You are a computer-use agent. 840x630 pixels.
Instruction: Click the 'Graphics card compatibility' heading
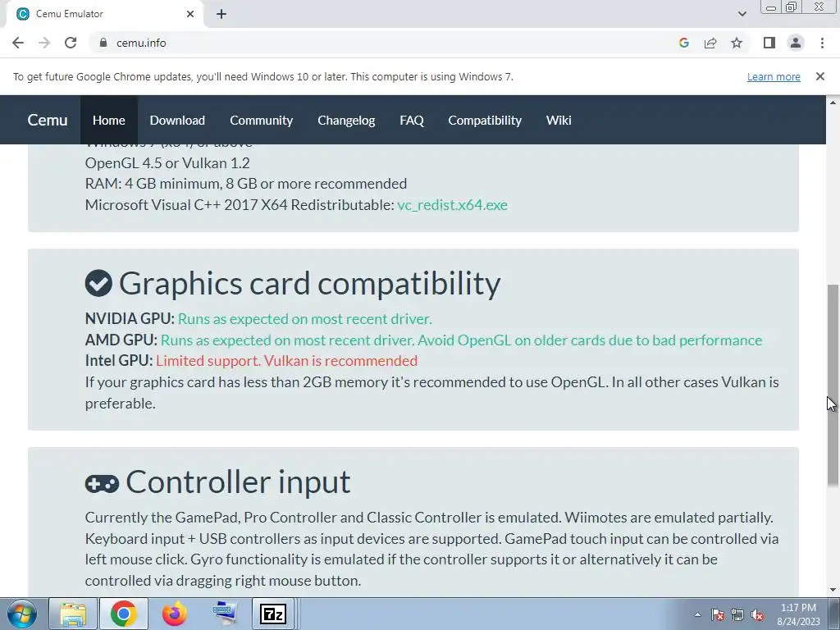pyautogui.click(x=309, y=283)
